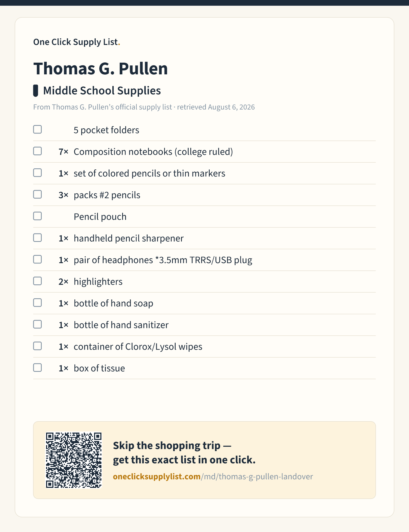The width and height of the screenshot is (409, 532).
Task: Click the dark marker beside Middle School Supplies
Action: click(x=35, y=91)
